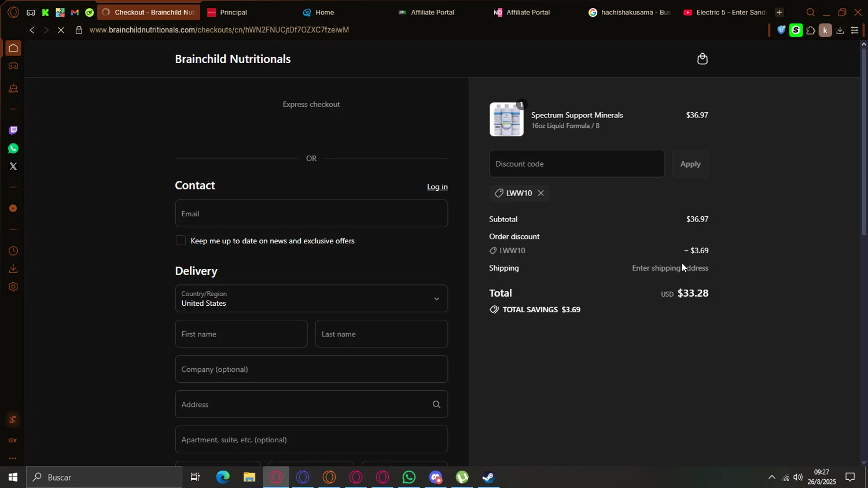Viewport: 868px width, 488px height.
Task: Open the orange player icon in sidebar
Action: [x=13, y=208]
